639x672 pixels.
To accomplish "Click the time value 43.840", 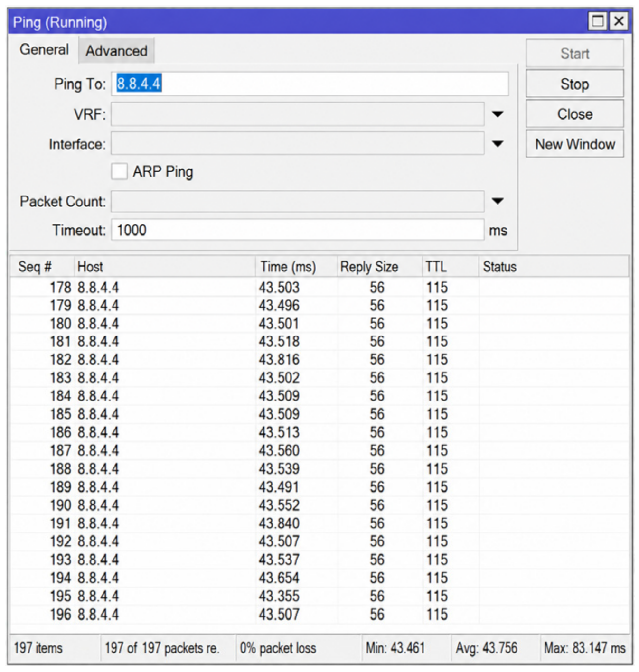I will coord(279,523).
